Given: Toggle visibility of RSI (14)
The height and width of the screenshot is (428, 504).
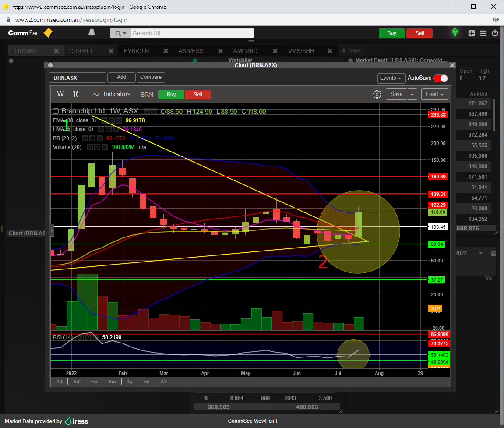Looking at the screenshot, I should [x=81, y=337].
